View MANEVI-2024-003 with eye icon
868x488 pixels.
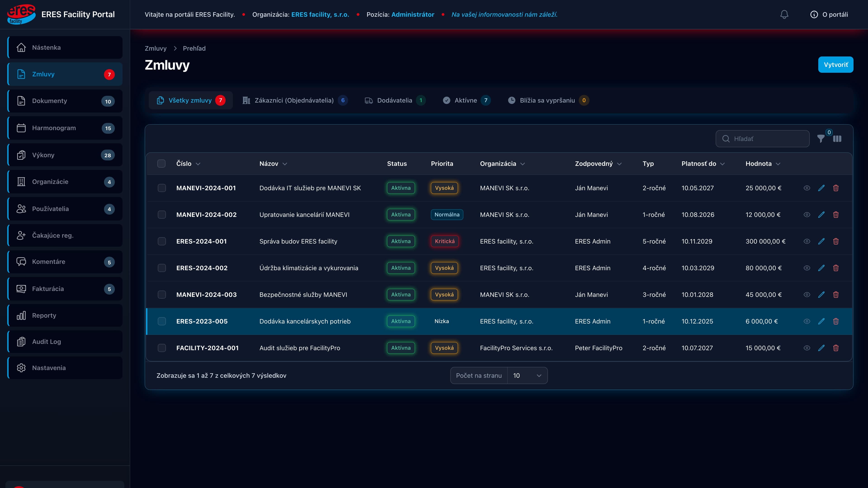807,294
